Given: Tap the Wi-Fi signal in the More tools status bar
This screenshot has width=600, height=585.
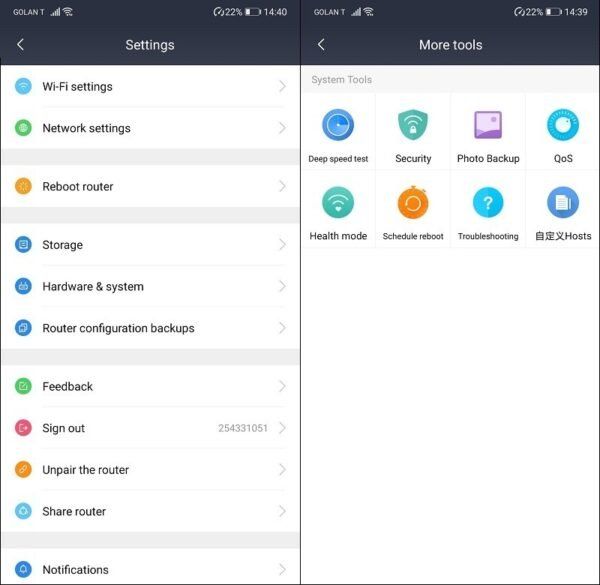Looking at the screenshot, I should point(369,12).
